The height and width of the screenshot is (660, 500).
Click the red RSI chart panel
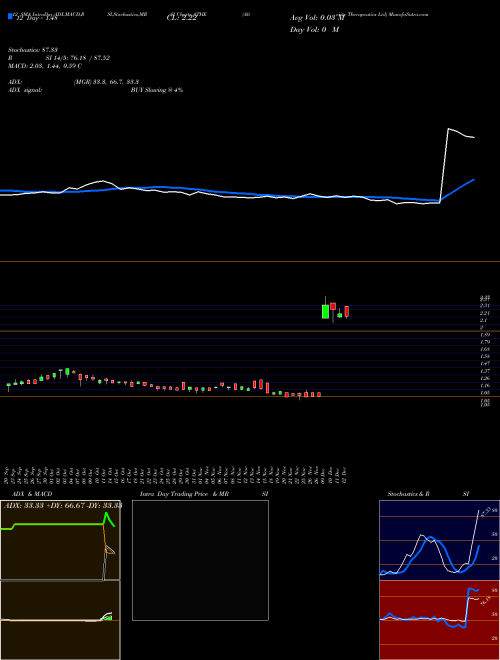tap(439, 620)
